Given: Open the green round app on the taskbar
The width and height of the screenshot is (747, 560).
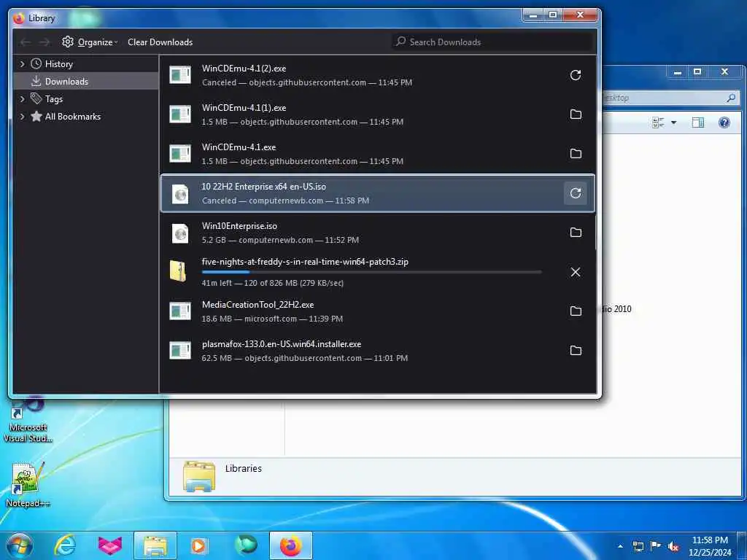Looking at the screenshot, I should tap(246, 545).
